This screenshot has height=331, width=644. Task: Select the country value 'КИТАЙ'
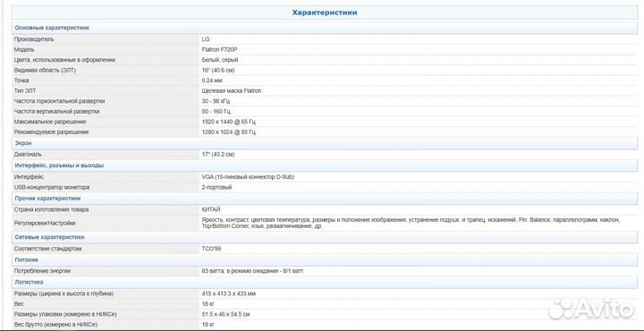tap(211, 210)
